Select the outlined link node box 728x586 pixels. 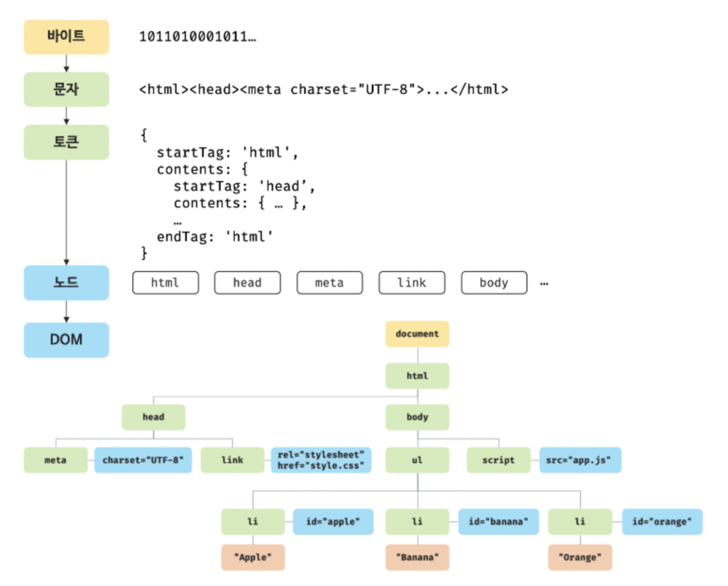(412, 282)
